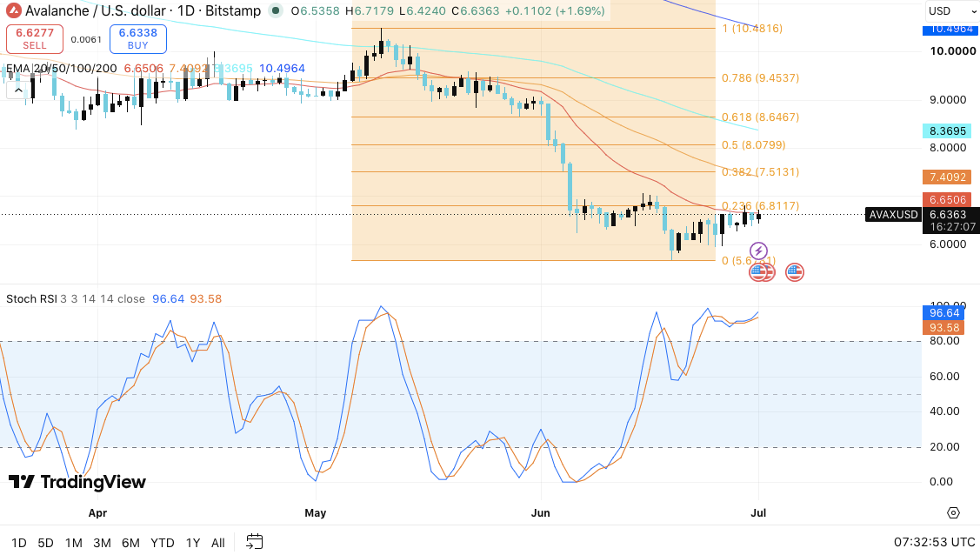
Task: Click the 07:32:53 UTC timezone clock
Action: click(935, 542)
